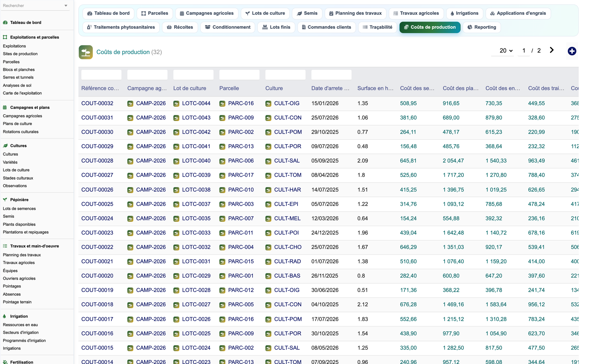The height and width of the screenshot is (364, 589).
Task: Click the Irrigation droplet icon in sidebar
Action: tap(5, 316)
